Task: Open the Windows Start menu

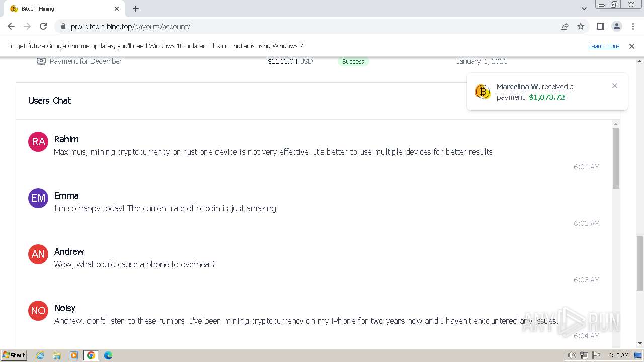Action: 14,355
